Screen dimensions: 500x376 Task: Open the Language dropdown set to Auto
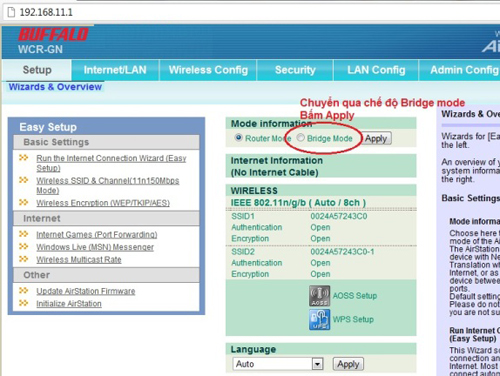click(x=278, y=364)
